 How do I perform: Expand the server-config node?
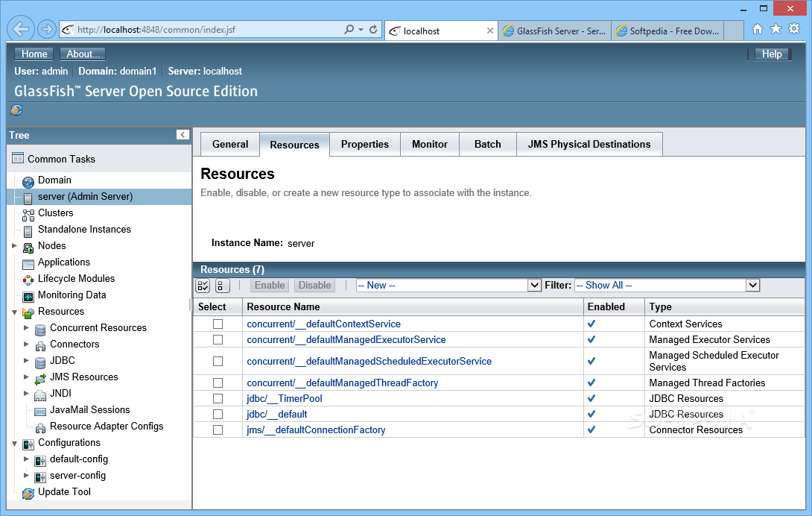(26, 475)
